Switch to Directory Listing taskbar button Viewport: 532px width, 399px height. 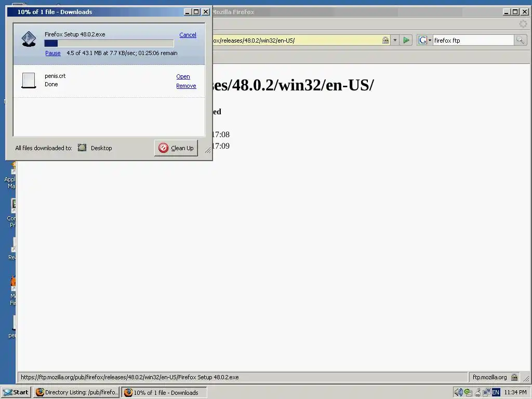click(77, 392)
